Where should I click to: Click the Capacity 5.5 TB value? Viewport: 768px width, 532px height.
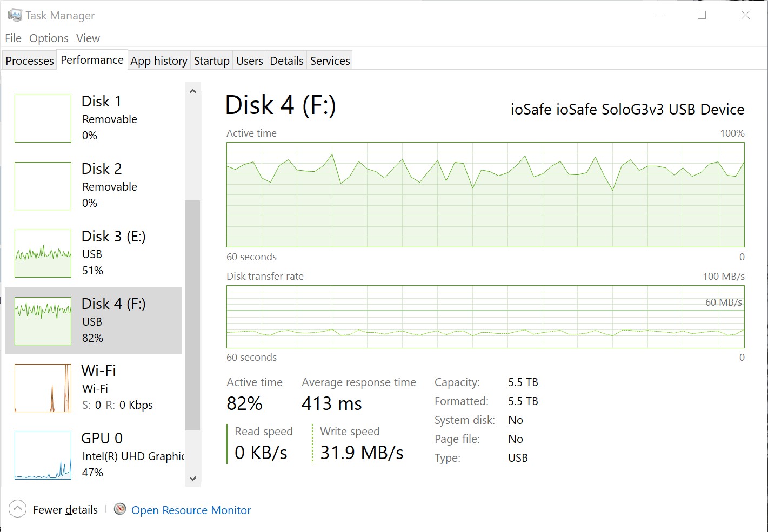(x=523, y=382)
